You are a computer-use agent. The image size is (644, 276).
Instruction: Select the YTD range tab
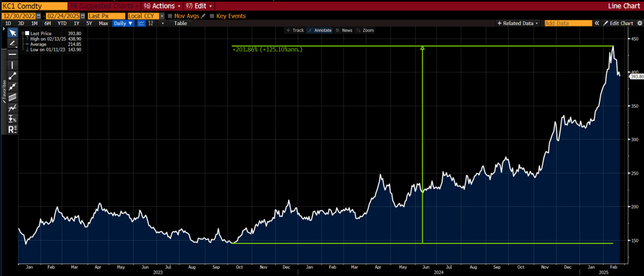62,23
